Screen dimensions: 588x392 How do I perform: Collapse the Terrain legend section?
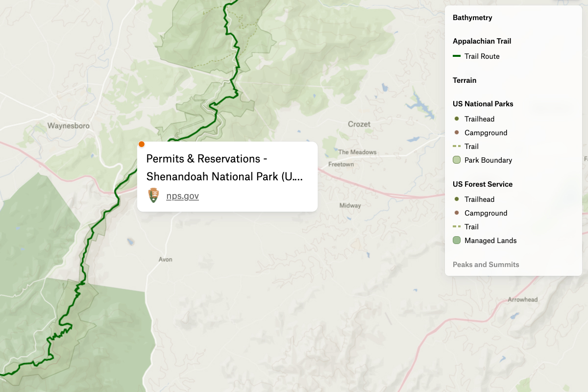tap(464, 80)
